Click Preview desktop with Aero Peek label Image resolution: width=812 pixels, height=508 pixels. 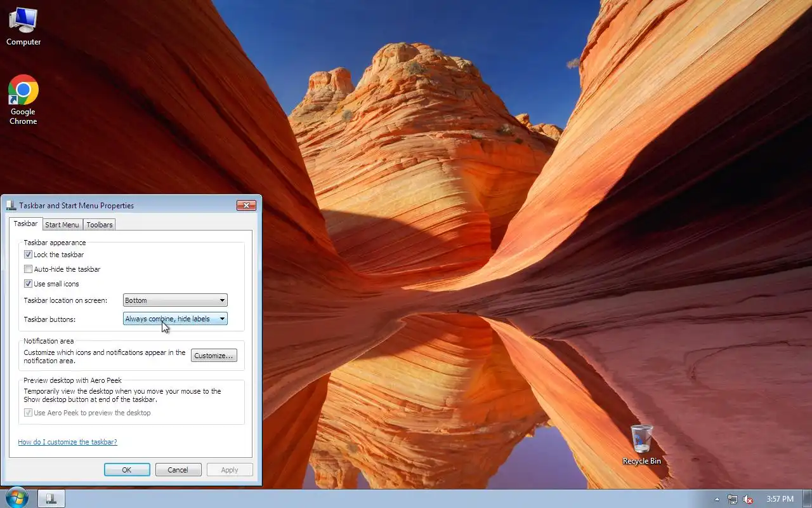[72, 380]
